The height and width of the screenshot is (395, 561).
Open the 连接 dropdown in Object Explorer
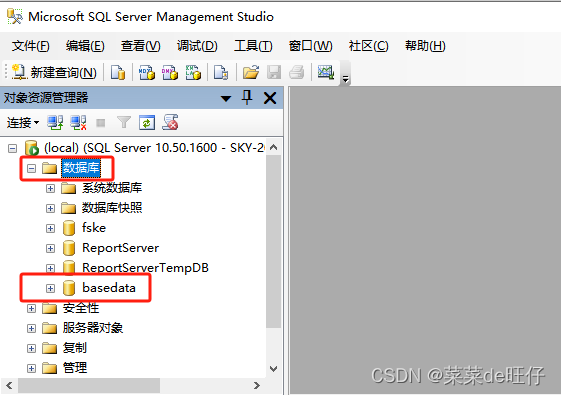[x=23, y=123]
